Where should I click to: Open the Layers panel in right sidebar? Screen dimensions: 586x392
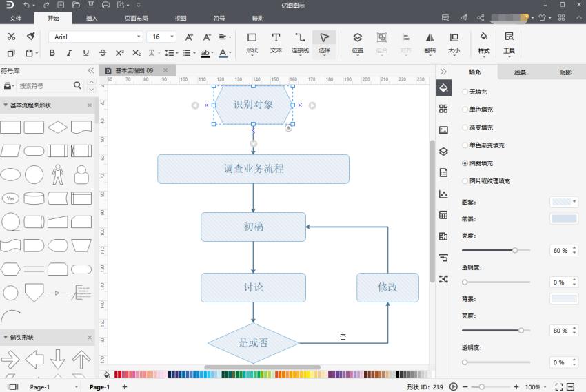[x=443, y=152]
